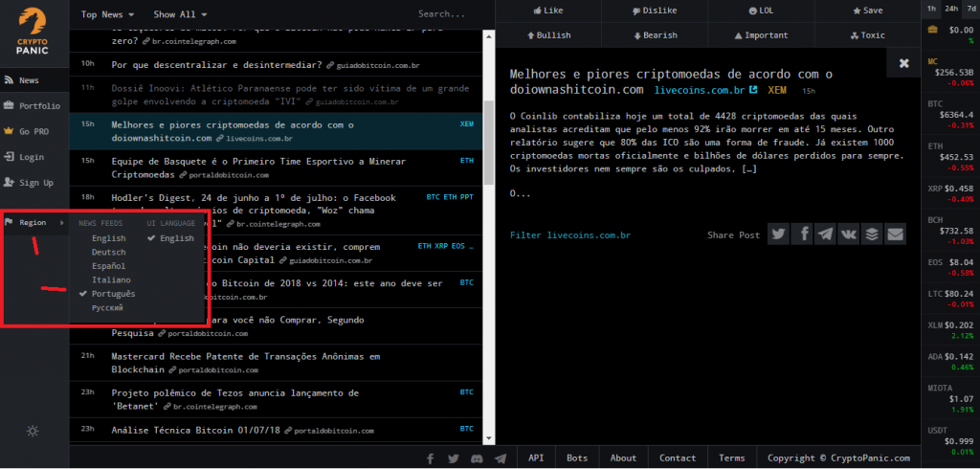The height and width of the screenshot is (469, 980).
Task: Uncheck the Português news feed
Action: pyautogui.click(x=113, y=293)
